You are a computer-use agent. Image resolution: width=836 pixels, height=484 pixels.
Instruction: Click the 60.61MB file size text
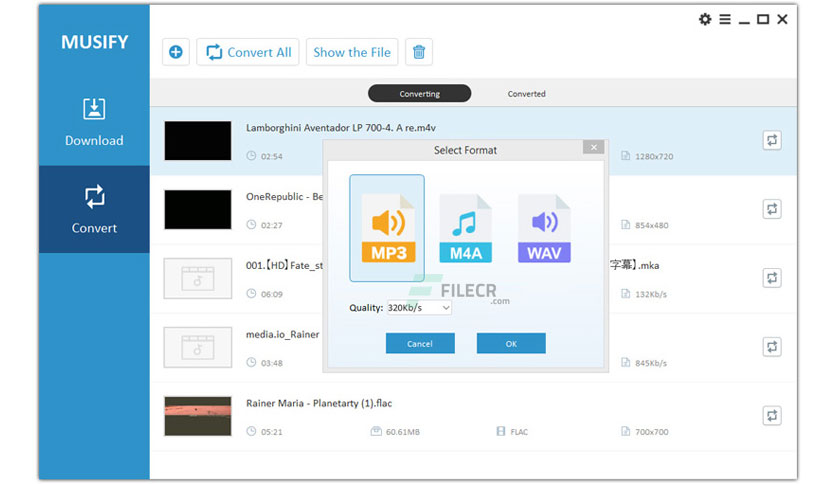(x=403, y=432)
